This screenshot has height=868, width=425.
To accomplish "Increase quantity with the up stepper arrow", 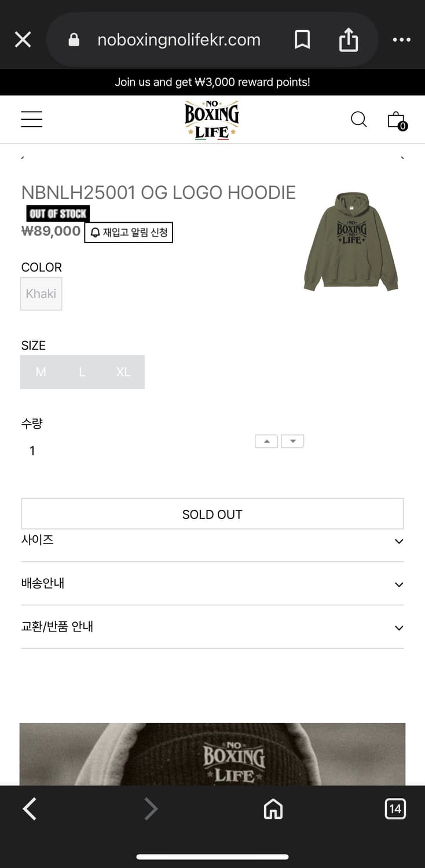I will tap(266, 440).
